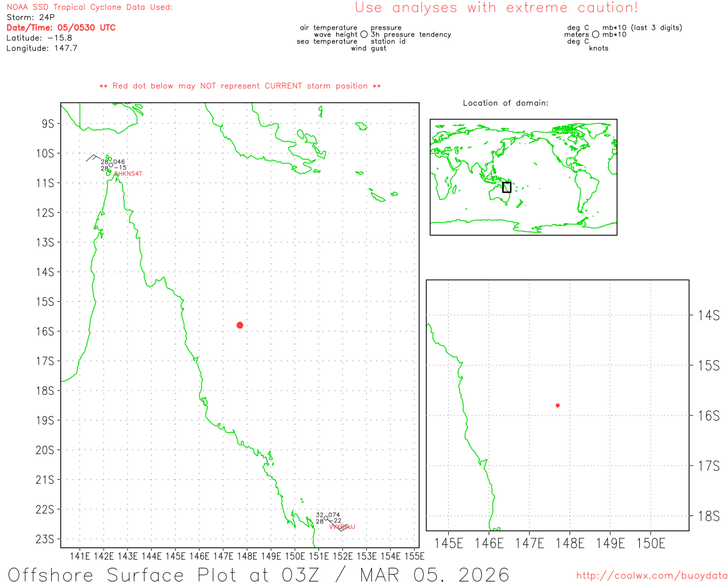Click the legend circle between pressure labels
Viewport: 728px width, 582px height.
tap(364, 34)
